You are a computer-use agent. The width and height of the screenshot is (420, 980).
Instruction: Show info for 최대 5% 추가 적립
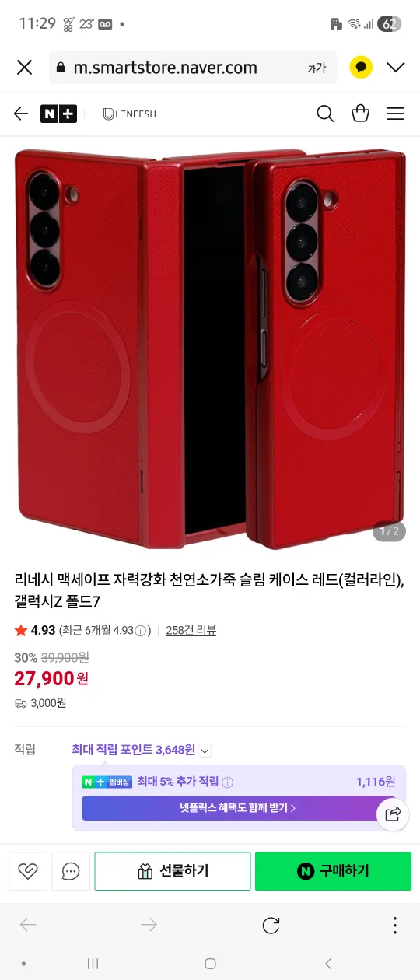[227, 782]
